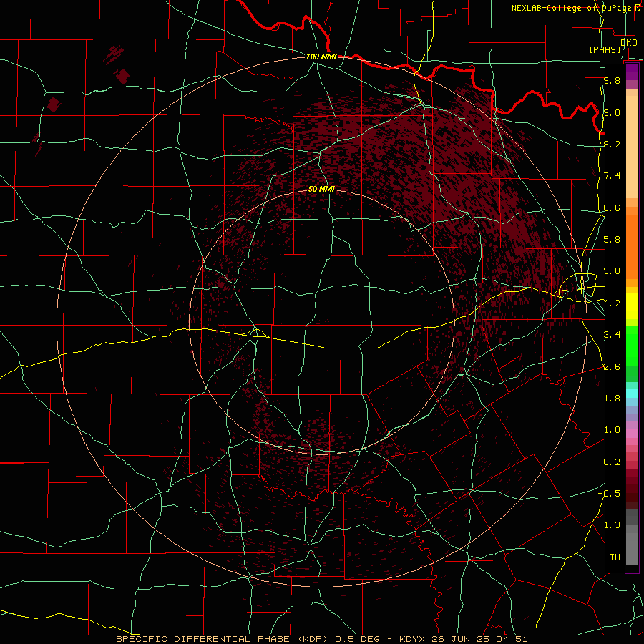Click the 8.2 legend value
644x644 pixels.
pyautogui.click(x=612, y=144)
